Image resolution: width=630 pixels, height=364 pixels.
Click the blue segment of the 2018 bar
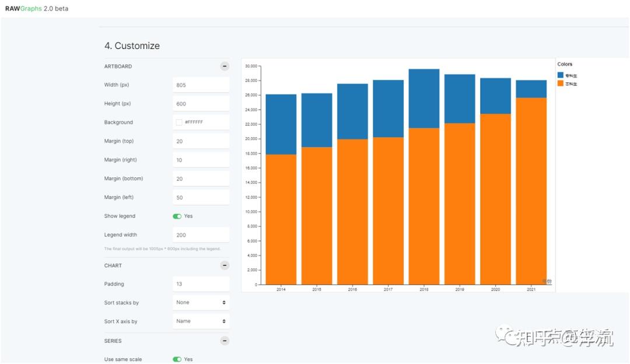click(424, 99)
